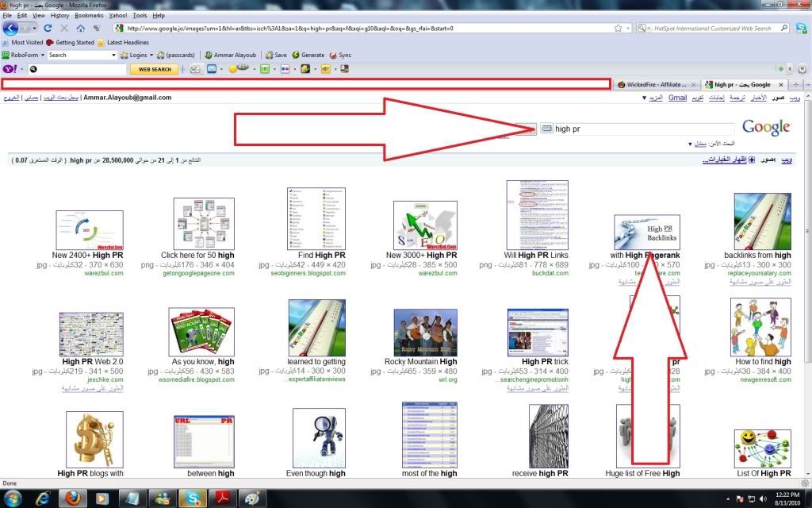Open the 'High PR blogs with' gold dollar thumbnail

pyautogui.click(x=95, y=440)
